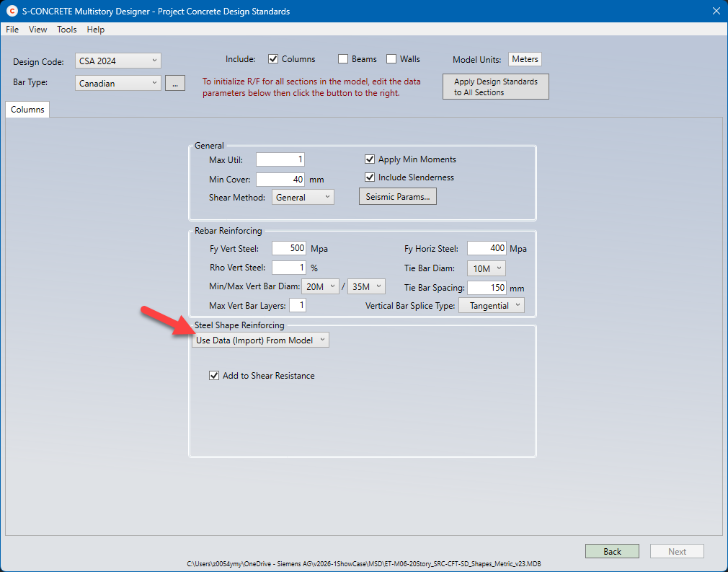Click the Steel Shape Reinforcing group label
This screenshot has width=728, height=572.
(239, 325)
